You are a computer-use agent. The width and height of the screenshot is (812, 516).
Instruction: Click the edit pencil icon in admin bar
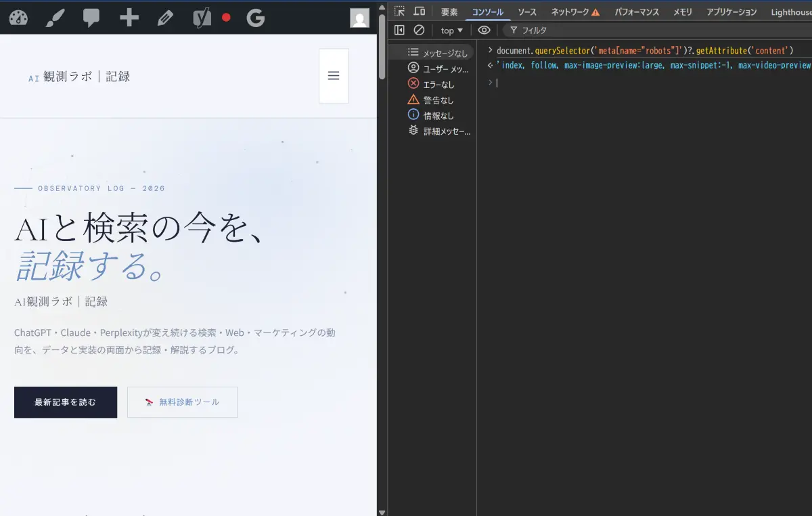click(164, 18)
